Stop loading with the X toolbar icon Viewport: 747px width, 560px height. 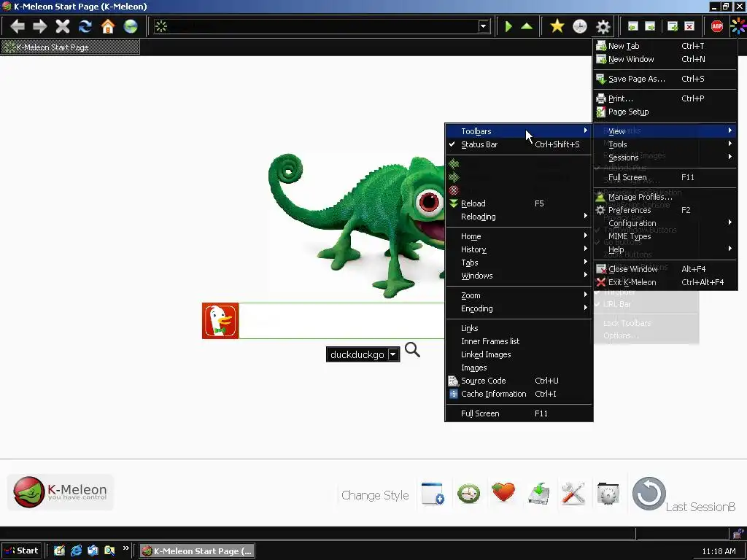tap(63, 26)
